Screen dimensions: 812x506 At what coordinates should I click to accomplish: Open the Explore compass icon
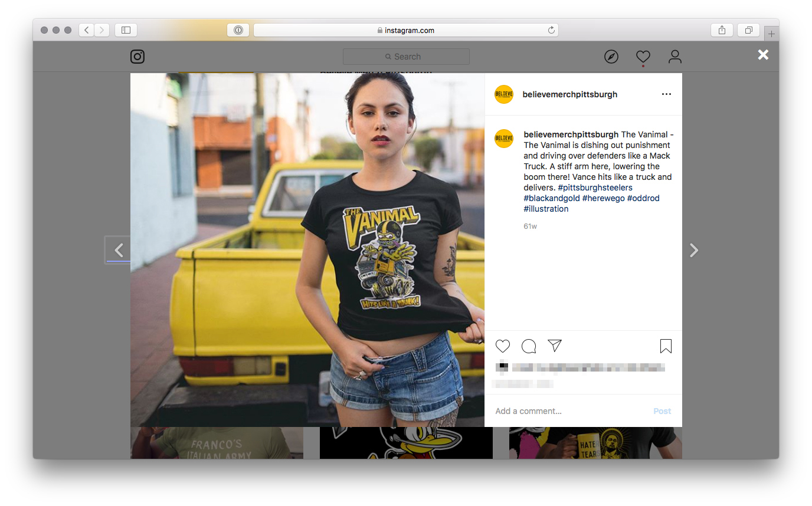point(611,57)
